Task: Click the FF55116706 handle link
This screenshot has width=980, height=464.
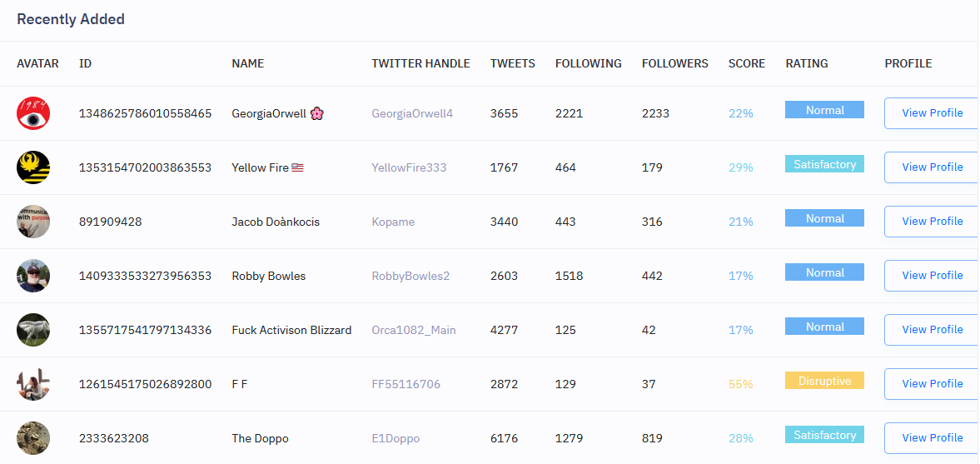Action: pyautogui.click(x=405, y=384)
